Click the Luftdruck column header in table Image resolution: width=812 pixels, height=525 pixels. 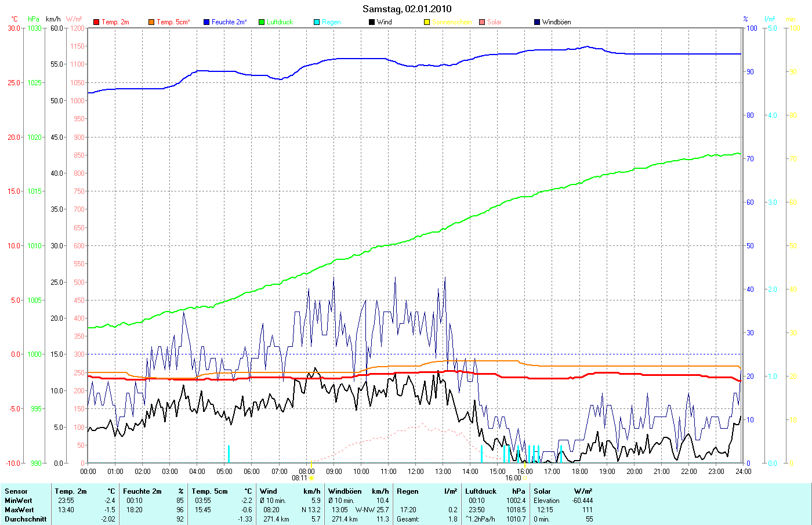tap(481, 491)
